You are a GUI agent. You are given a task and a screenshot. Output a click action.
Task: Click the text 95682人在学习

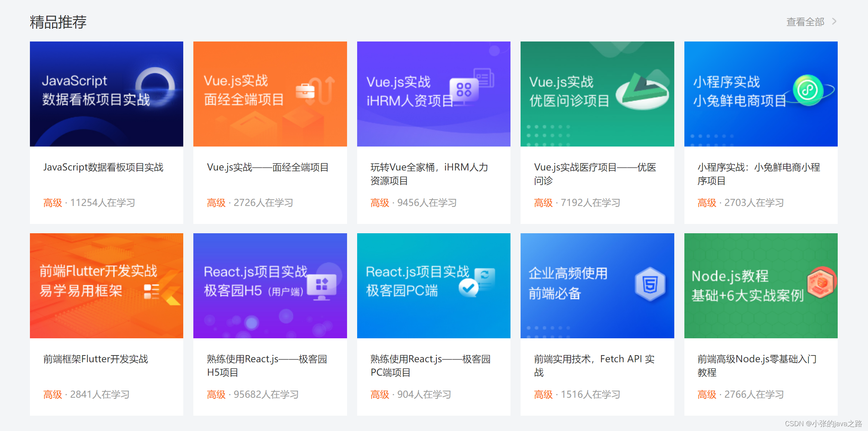coord(266,394)
